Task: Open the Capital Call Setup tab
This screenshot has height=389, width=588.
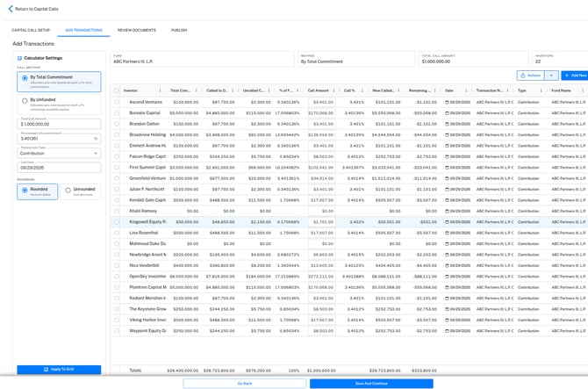Action: click(x=31, y=30)
